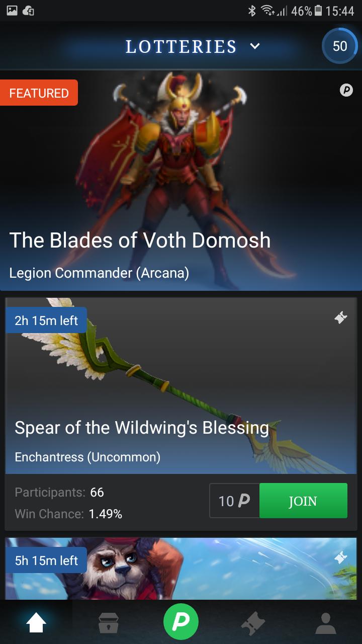Select the FEATURED badge label
This screenshot has height=644, width=362.
39,93
